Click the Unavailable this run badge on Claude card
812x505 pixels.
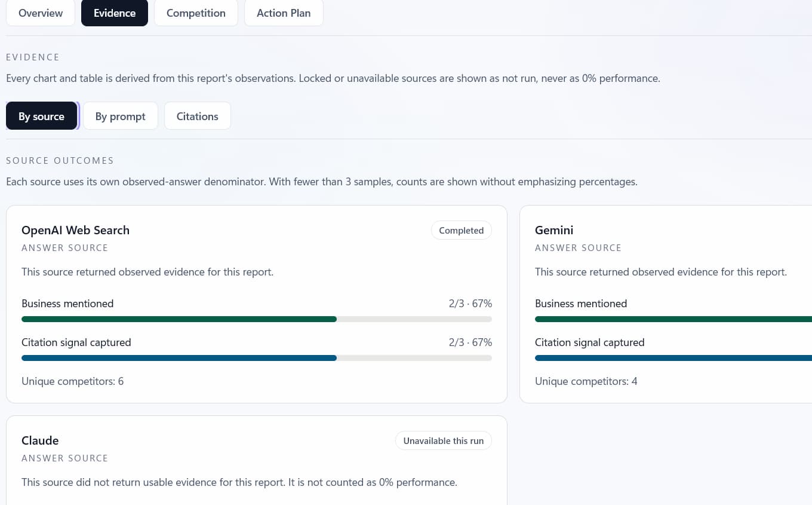[443, 440]
